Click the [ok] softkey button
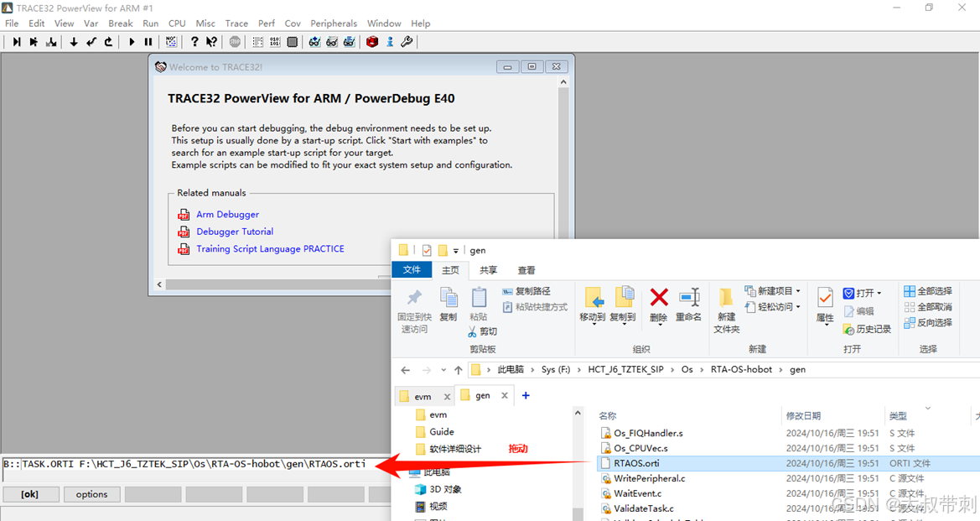 click(30, 494)
